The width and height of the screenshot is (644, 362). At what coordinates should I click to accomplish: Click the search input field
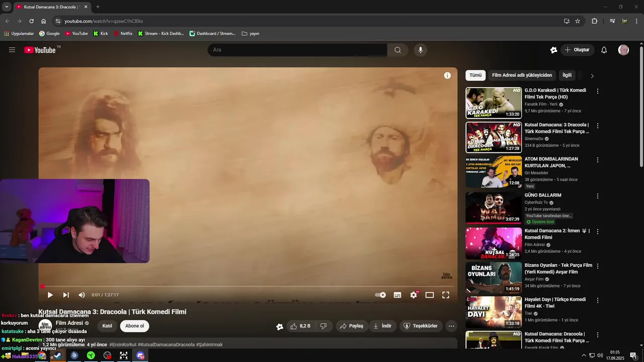(297, 50)
